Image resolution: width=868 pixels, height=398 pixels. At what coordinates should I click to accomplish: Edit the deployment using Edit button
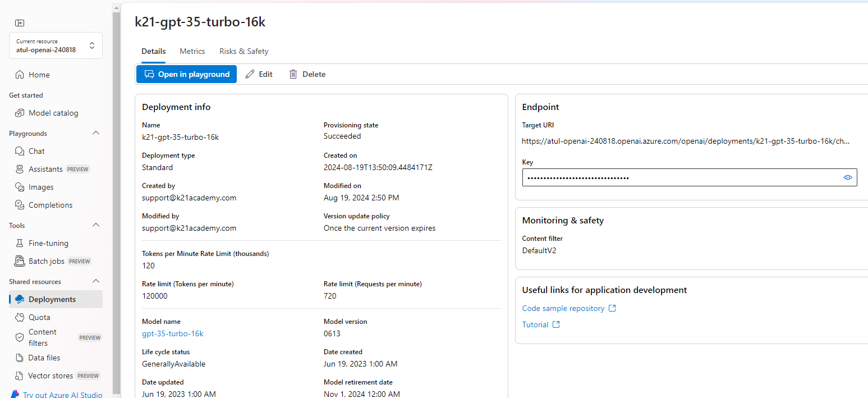259,74
